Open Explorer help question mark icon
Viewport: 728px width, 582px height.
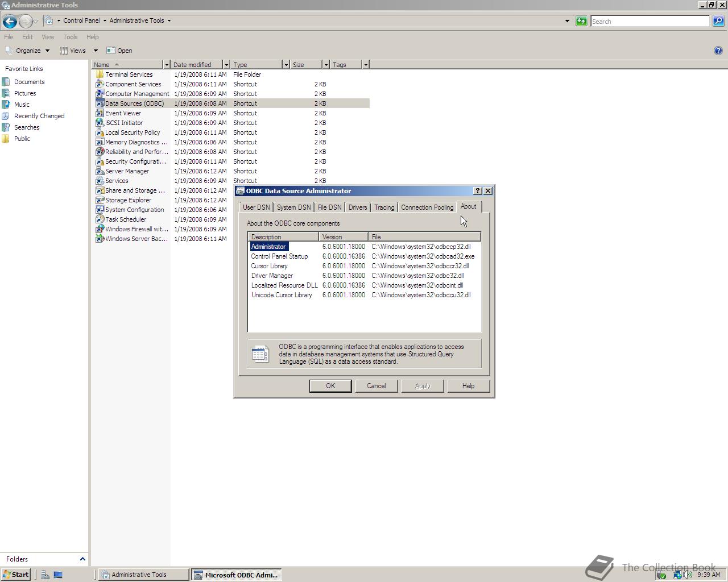(718, 51)
